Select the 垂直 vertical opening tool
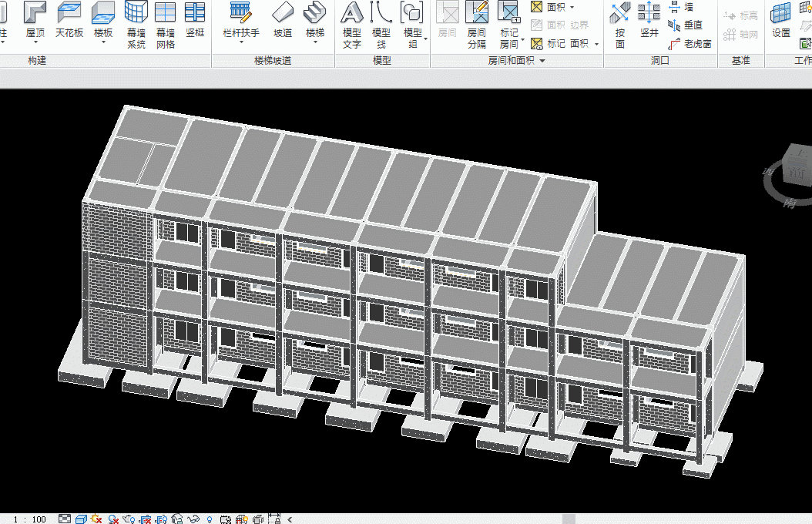This screenshot has height=524, width=812. point(685,25)
